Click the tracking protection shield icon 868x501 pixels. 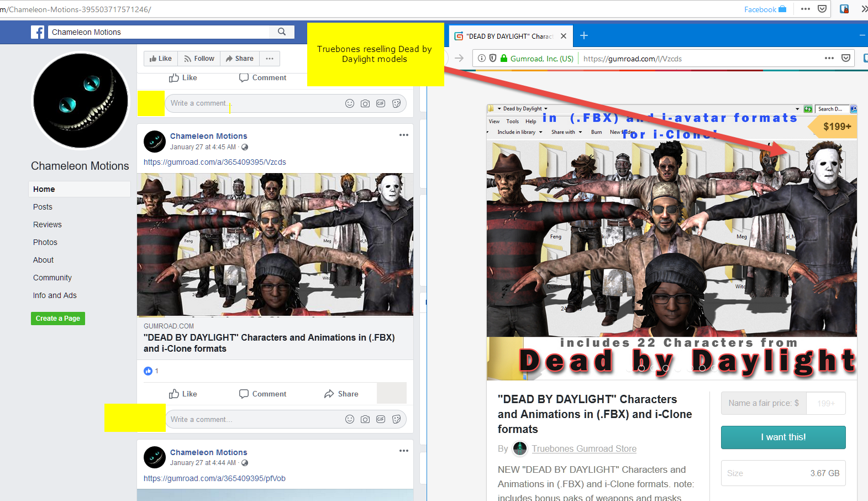[x=493, y=58]
